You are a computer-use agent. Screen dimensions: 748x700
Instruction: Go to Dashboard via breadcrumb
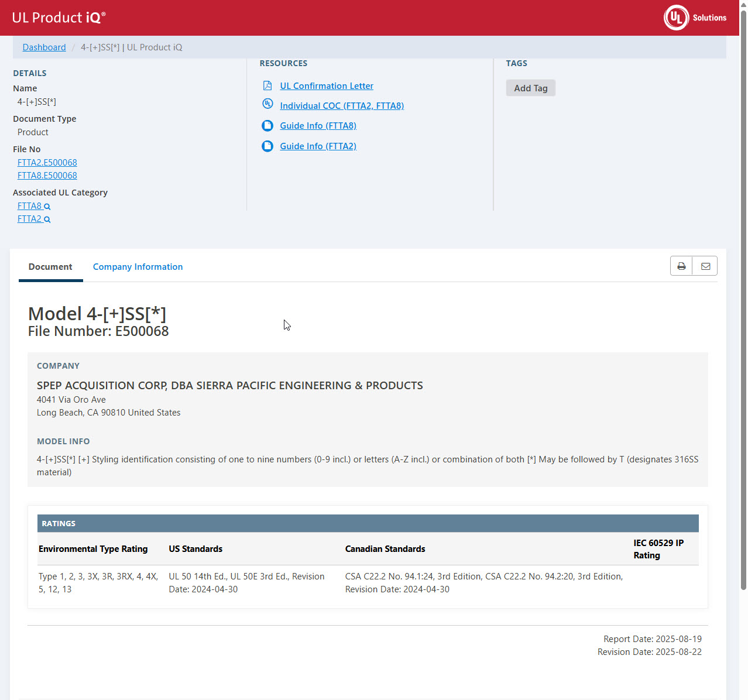click(x=44, y=47)
